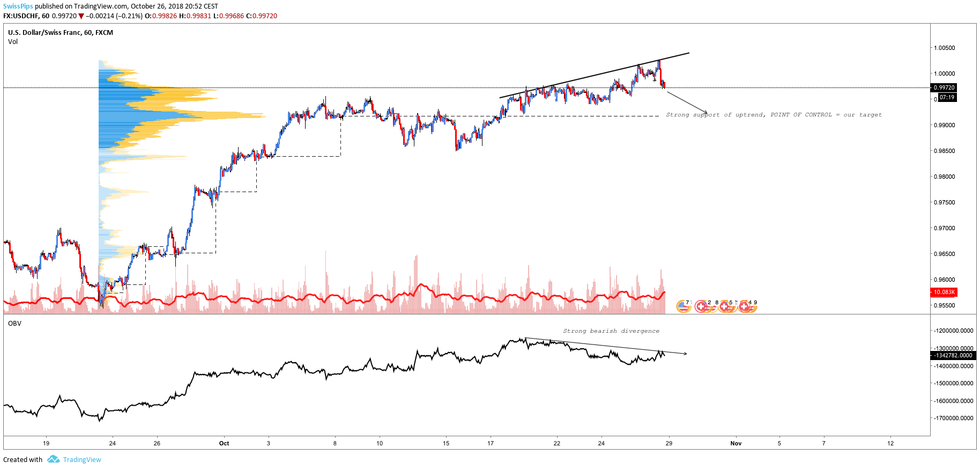
Task: Click the 0.99000 price axis label
Action: (x=945, y=126)
